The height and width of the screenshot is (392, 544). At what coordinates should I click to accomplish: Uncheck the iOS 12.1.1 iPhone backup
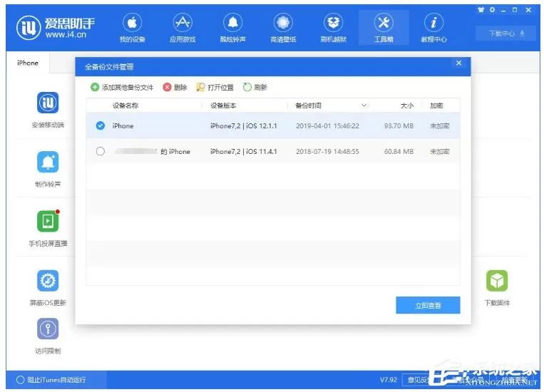tap(101, 125)
